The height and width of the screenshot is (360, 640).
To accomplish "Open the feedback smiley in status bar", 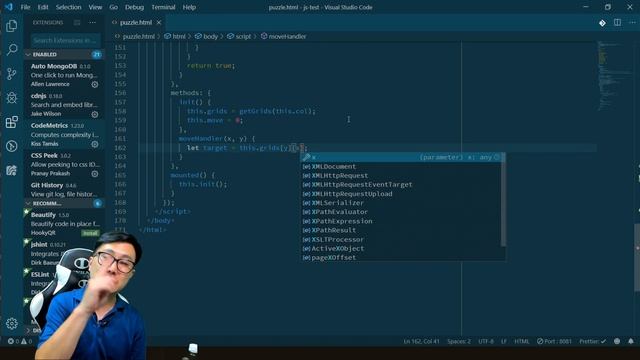I will tap(617, 341).
